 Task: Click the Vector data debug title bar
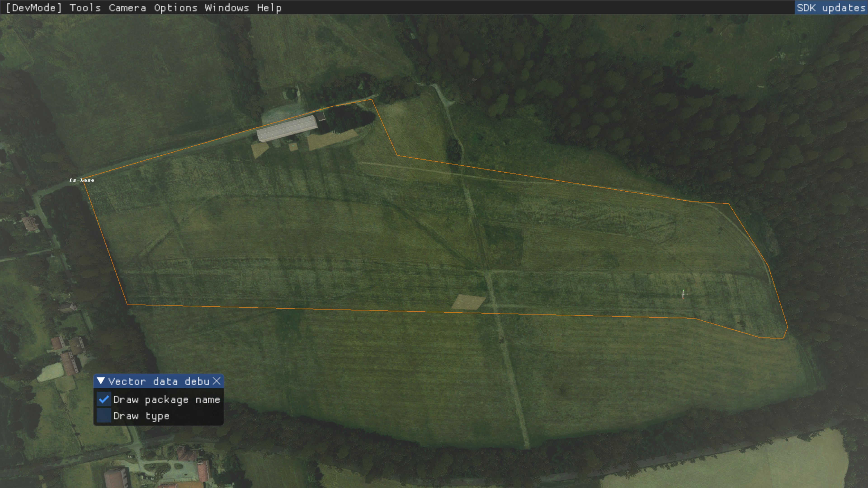coord(158,381)
